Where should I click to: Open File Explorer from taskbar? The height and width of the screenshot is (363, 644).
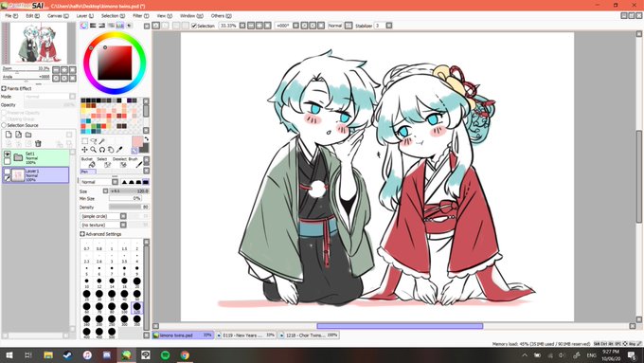coord(48,355)
